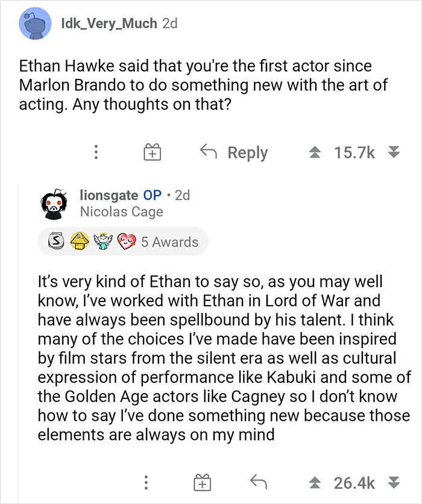Upvote the Ethan Hawke question

click(x=315, y=152)
